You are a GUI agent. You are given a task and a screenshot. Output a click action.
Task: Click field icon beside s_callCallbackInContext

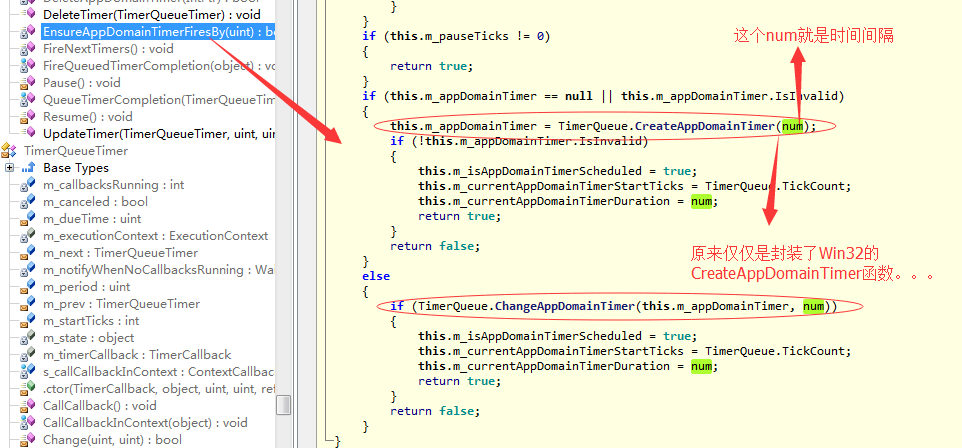pos(28,371)
